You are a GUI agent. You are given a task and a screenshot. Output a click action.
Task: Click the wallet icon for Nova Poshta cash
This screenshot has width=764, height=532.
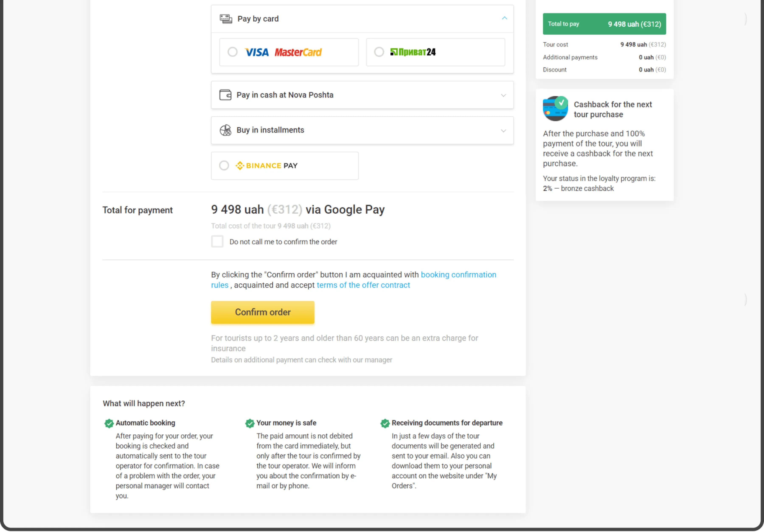225,95
